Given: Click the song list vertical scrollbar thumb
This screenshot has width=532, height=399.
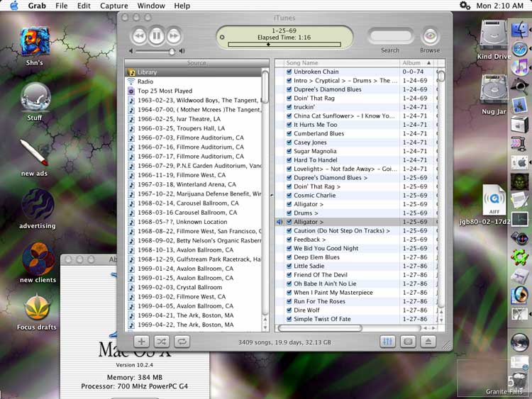Looking at the screenshot, I should [441, 76].
